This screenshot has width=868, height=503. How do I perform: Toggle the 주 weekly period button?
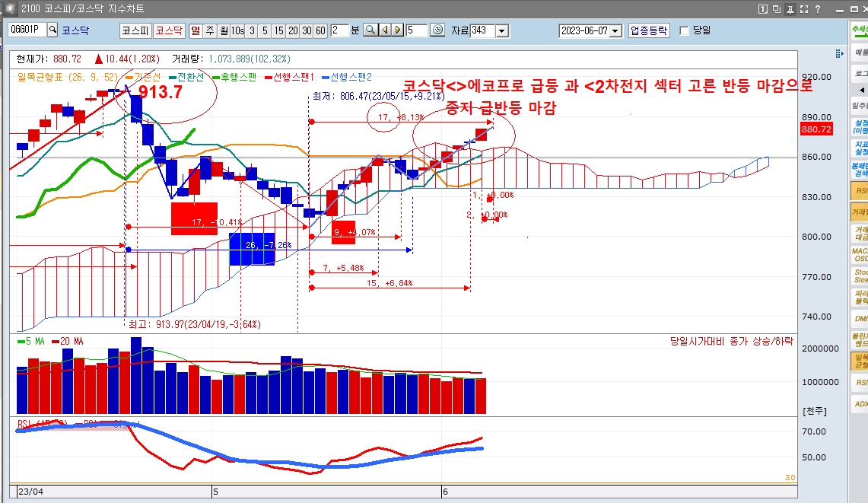coord(210,30)
